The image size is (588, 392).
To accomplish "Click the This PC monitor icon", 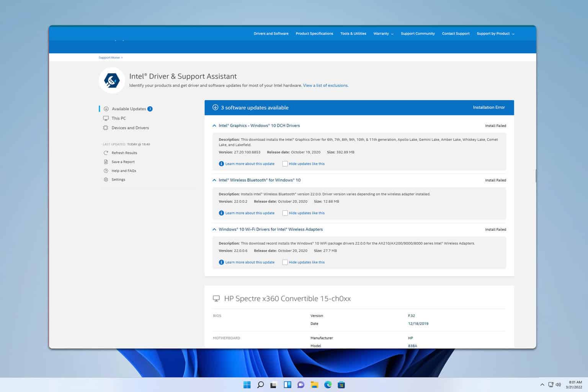I will (106, 118).
